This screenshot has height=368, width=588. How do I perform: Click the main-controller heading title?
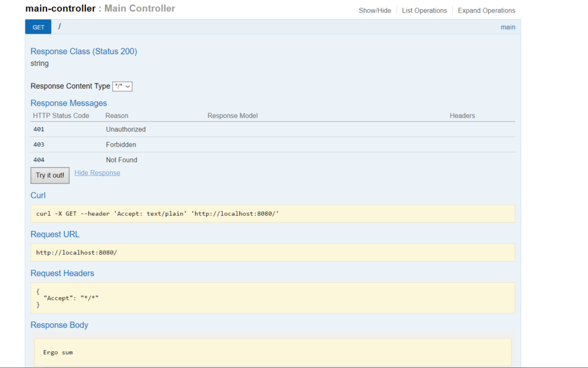point(60,9)
